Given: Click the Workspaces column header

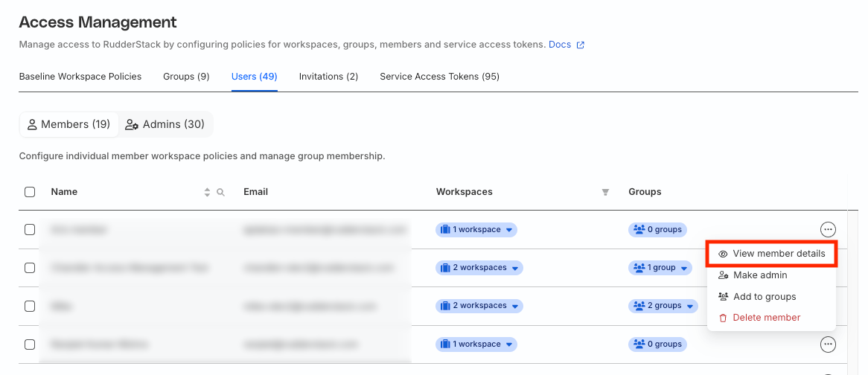Looking at the screenshot, I should (465, 192).
